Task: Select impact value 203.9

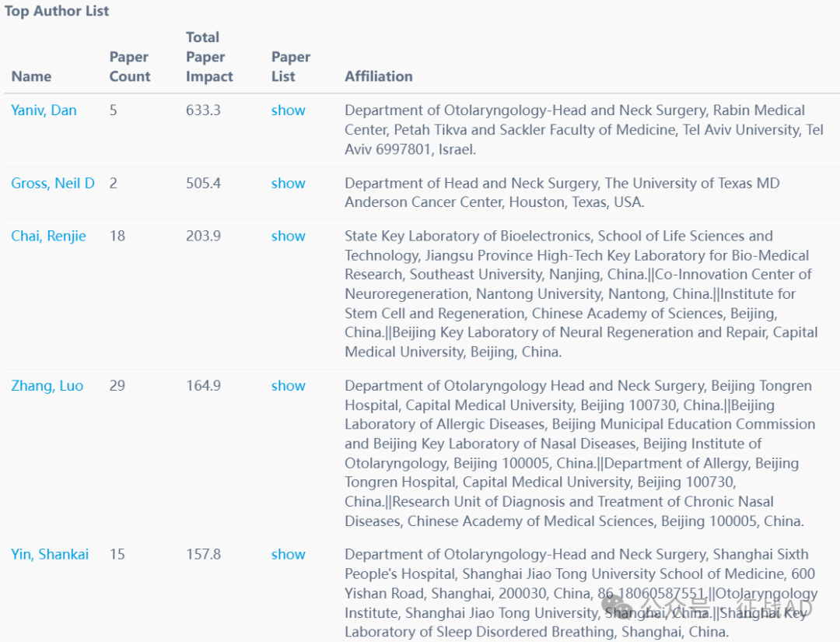Action: [x=203, y=237]
